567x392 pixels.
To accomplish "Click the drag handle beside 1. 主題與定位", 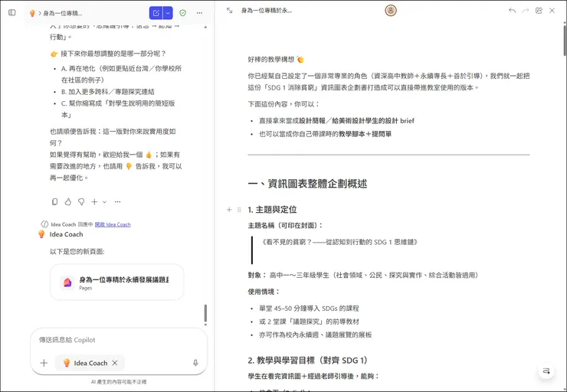I will [x=239, y=210].
